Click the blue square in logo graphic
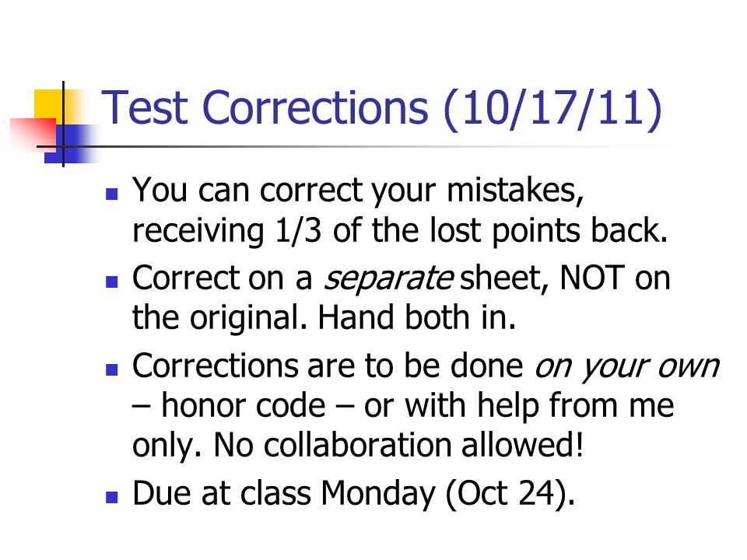 click(72, 144)
